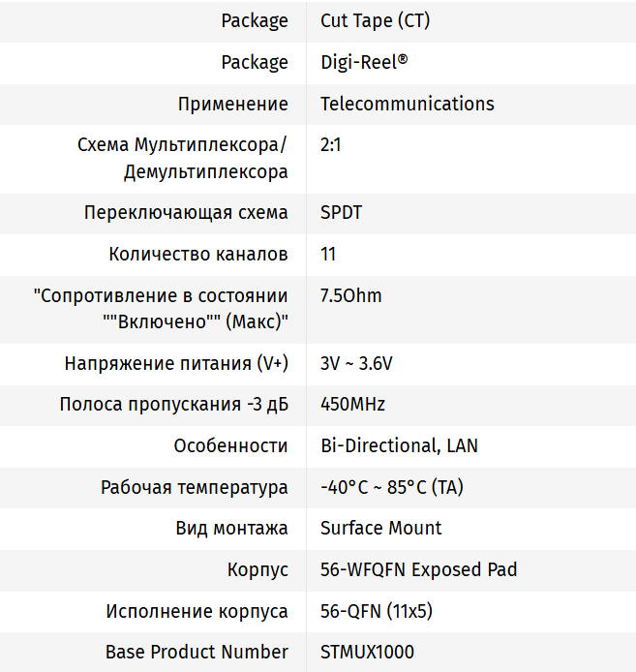Screen dimensions: 636x672
Task: Click the Применение row label
Action: click(232, 104)
